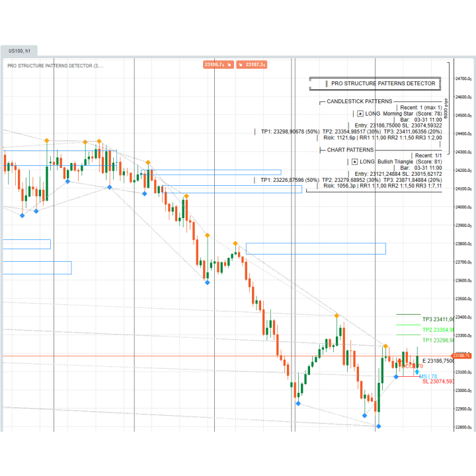Click the red SL horizontal line segment

pyautogui.click(x=408, y=376)
